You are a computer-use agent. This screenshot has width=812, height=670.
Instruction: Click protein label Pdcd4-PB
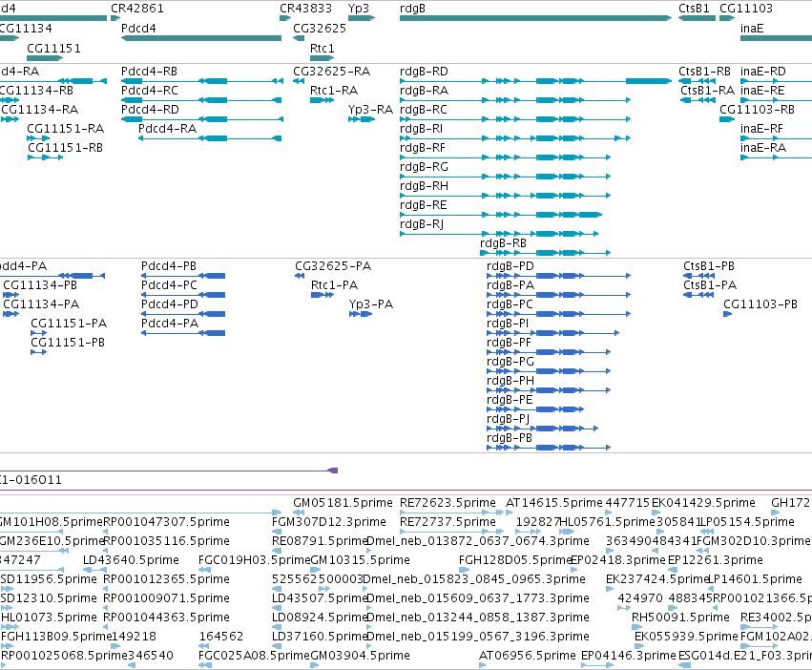[x=169, y=266]
